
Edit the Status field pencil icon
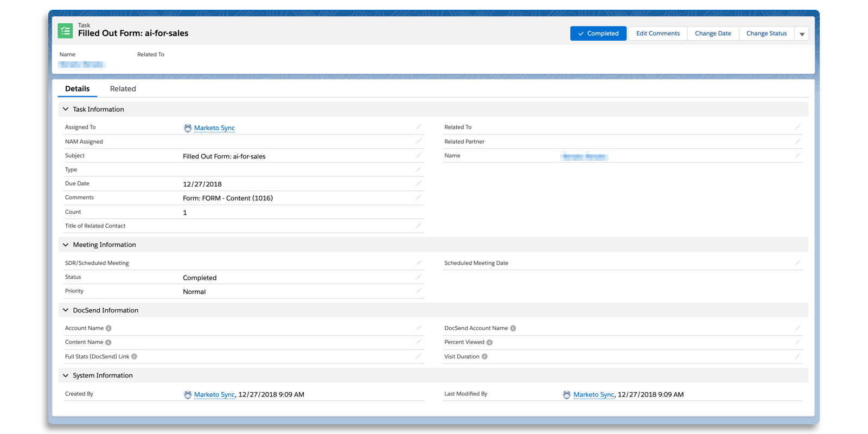(418, 277)
